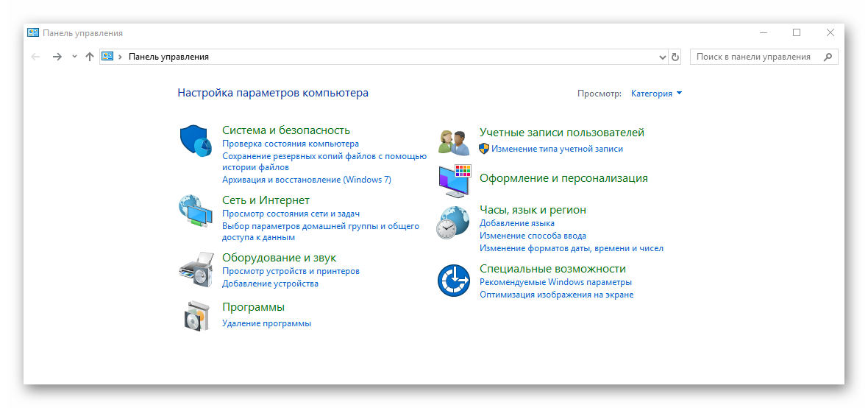Click the forward navigation arrow

pyautogui.click(x=57, y=57)
